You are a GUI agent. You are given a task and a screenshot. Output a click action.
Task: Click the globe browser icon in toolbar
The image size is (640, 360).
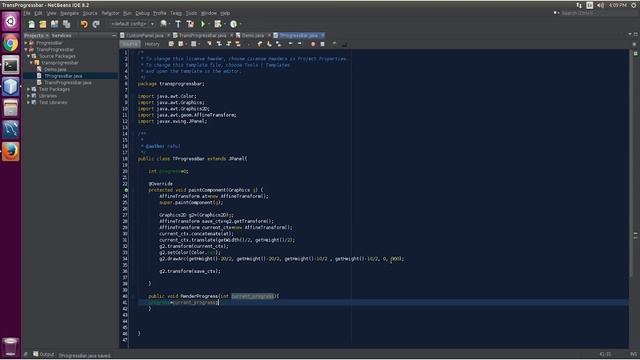(x=163, y=24)
